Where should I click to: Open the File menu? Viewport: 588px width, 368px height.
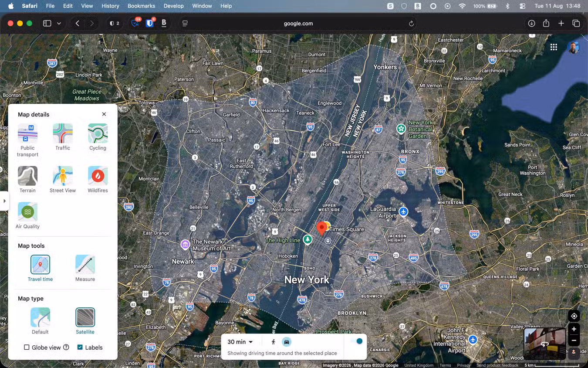pos(50,6)
